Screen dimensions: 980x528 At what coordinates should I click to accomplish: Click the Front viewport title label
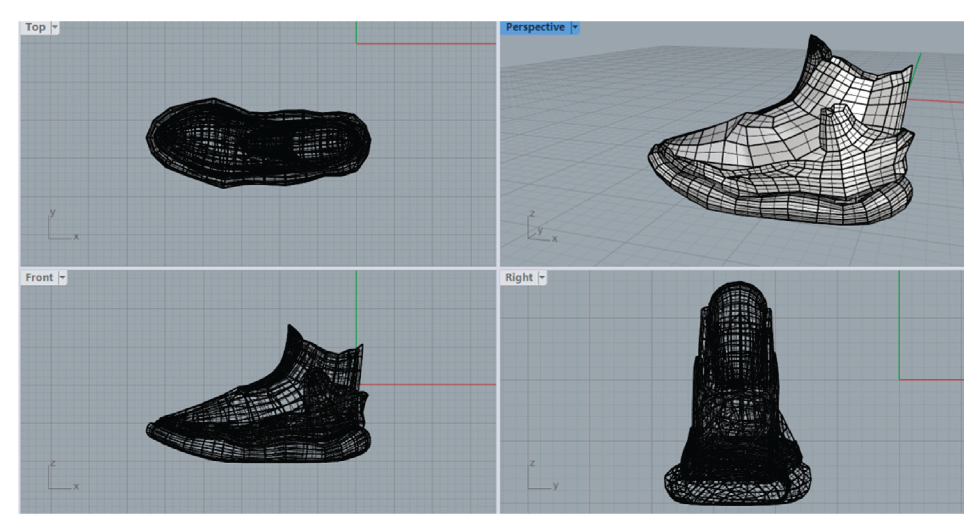[x=39, y=277]
